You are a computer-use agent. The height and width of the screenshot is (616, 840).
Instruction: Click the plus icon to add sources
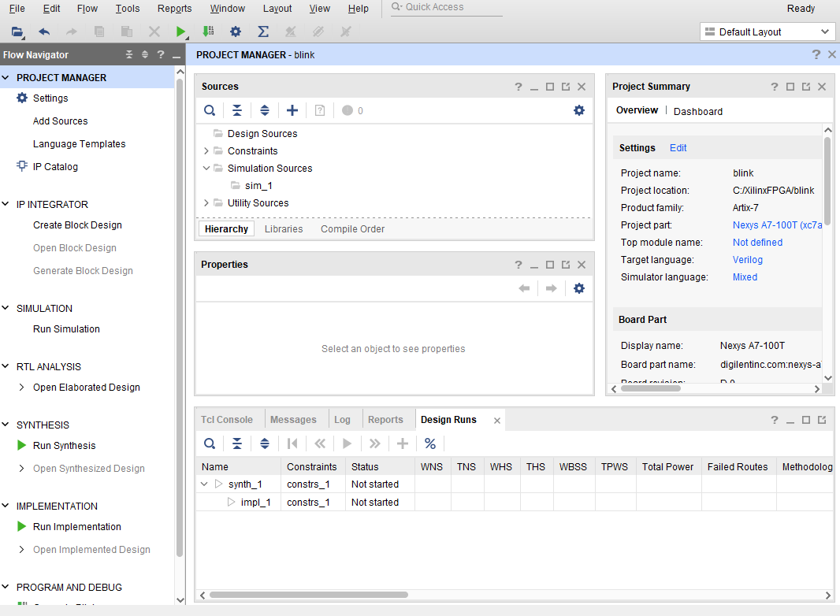[x=292, y=111]
